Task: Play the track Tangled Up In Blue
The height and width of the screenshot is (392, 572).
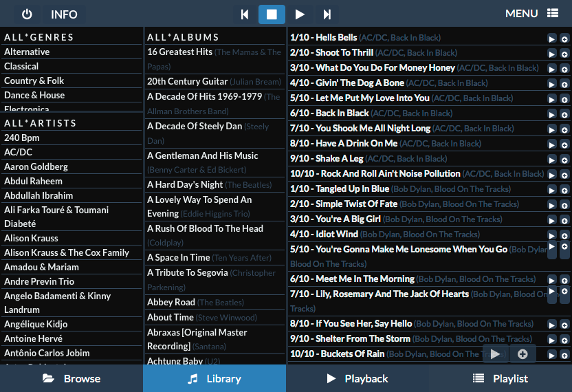Action: pos(551,190)
